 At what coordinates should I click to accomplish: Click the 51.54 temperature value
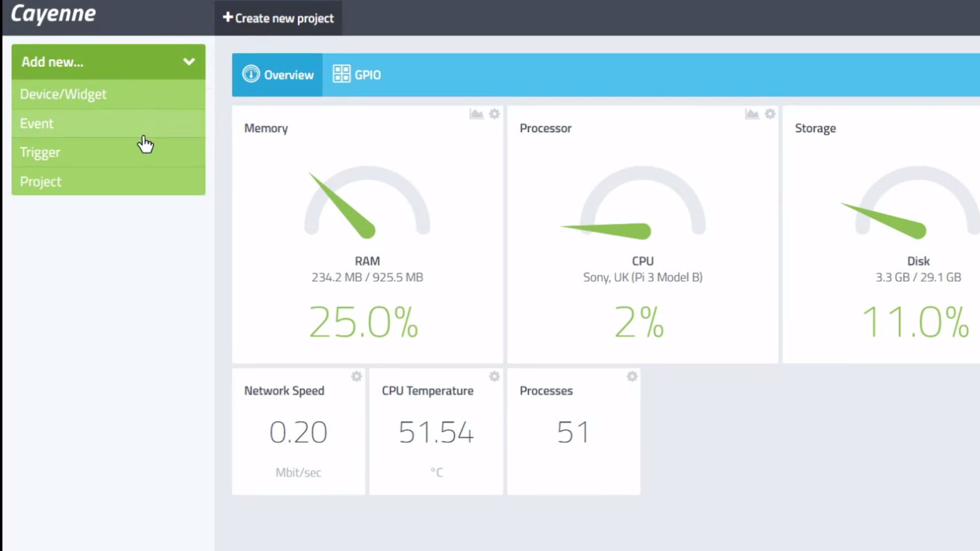coord(436,433)
